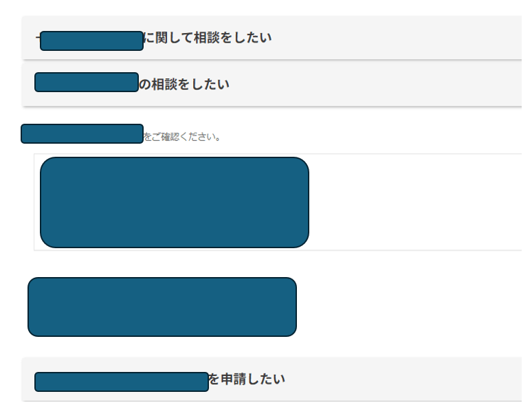Viewport: 532px width, 418px height.
Task: Click the に関して相談をしたい heading text
Action: pyautogui.click(x=208, y=37)
